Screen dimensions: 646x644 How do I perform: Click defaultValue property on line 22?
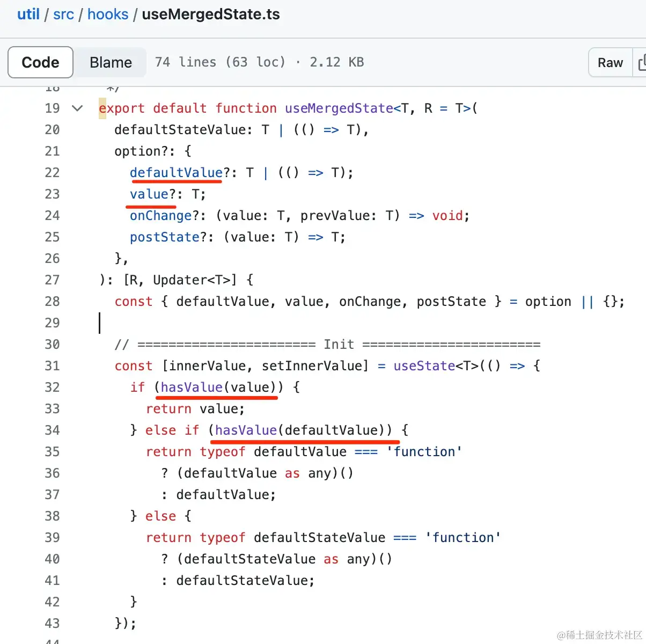[176, 173]
